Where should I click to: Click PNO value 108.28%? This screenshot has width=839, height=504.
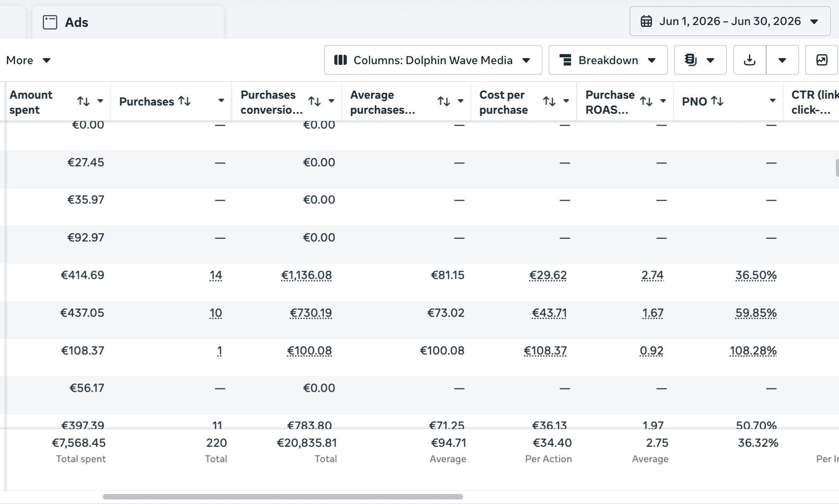pos(753,351)
